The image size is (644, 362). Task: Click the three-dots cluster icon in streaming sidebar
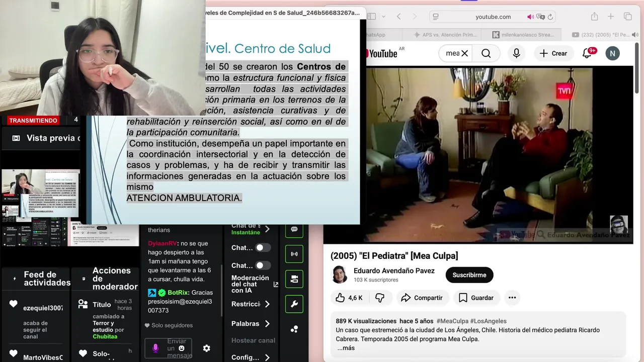(294, 329)
